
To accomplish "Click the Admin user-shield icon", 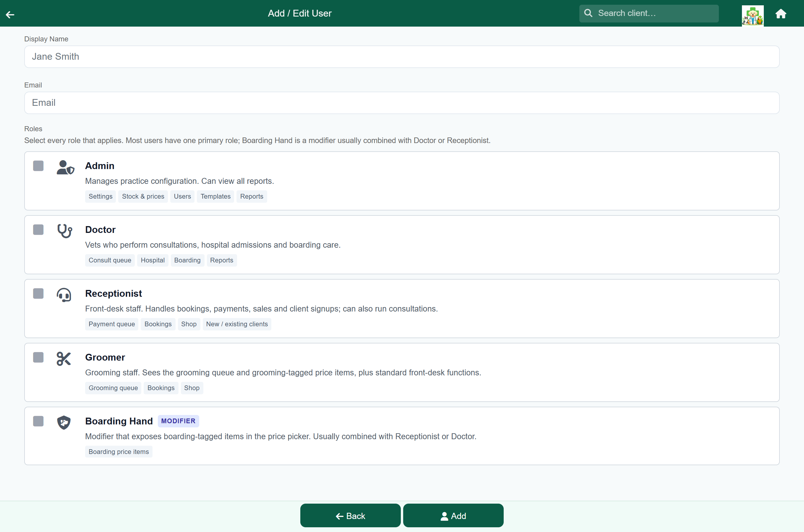I will click(65, 167).
